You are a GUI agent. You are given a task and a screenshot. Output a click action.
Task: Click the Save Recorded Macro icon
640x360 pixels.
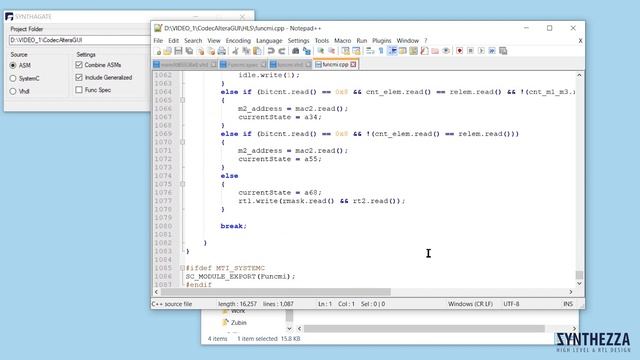click(x=503, y=51)
